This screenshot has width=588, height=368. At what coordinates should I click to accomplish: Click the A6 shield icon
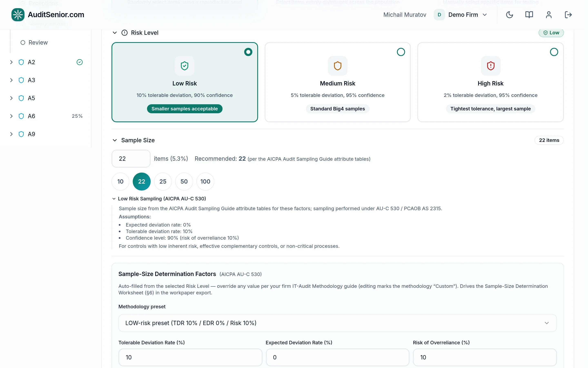tap(21, 116)
